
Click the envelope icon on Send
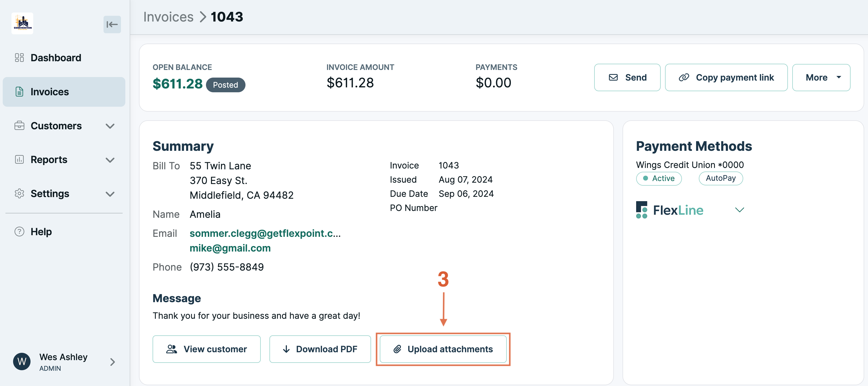(x=613, y=77)
